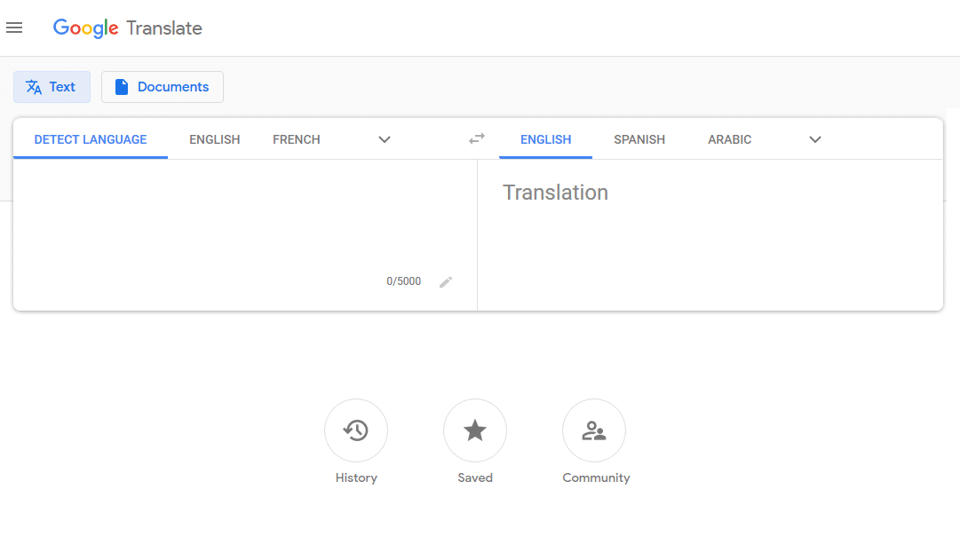960x560 pixels.
Task: Select the Detect Language source tab
Action: click(91, 139)
